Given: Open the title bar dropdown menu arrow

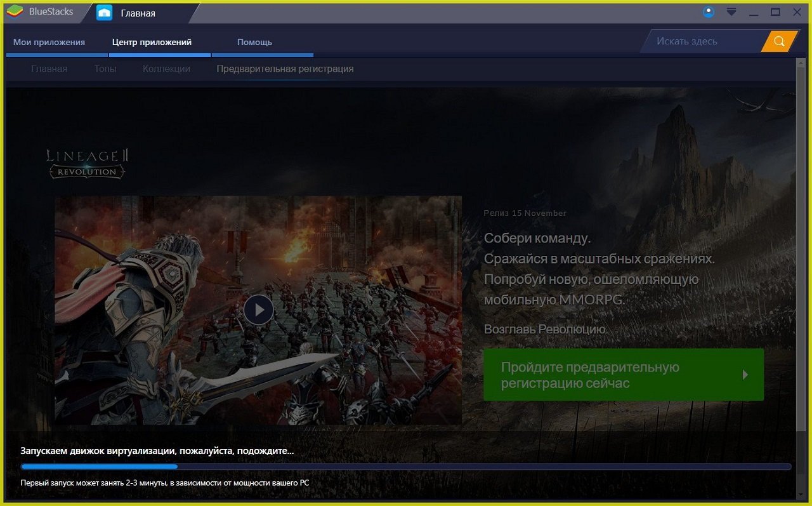Looking at the screenshot, I should tap(731, 12).
